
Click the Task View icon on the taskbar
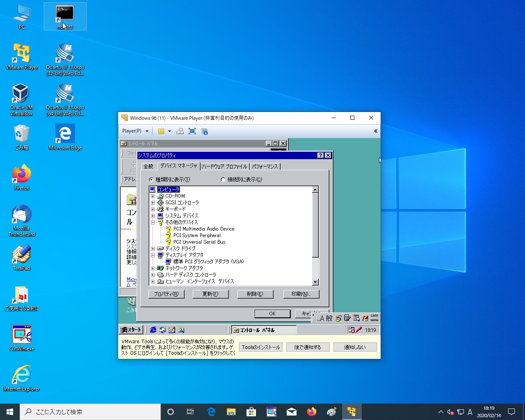coord(190,412)
